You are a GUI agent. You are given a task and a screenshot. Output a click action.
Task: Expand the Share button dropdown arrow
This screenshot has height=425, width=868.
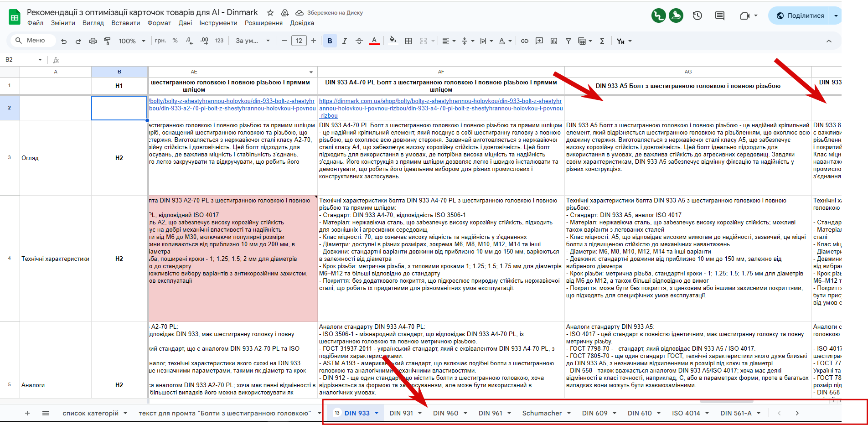(836, 16)
